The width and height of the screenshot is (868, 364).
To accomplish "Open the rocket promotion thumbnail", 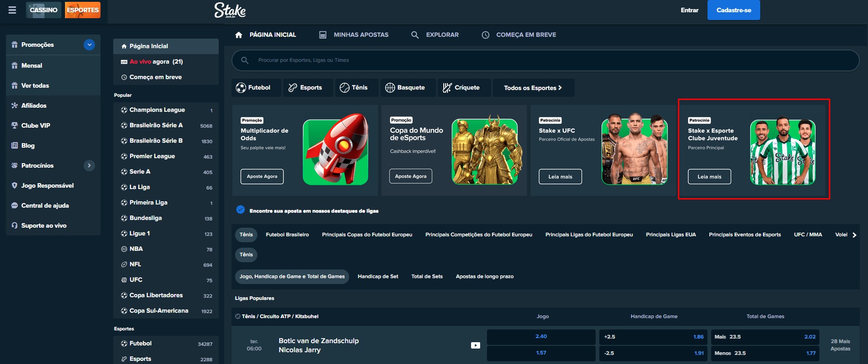I will (x=336, y=150).
